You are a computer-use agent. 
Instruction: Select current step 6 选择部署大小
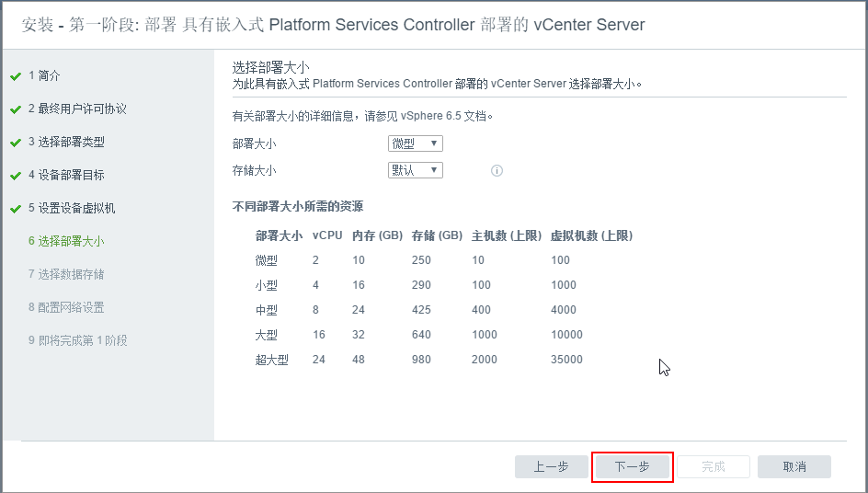click(66, 241)
